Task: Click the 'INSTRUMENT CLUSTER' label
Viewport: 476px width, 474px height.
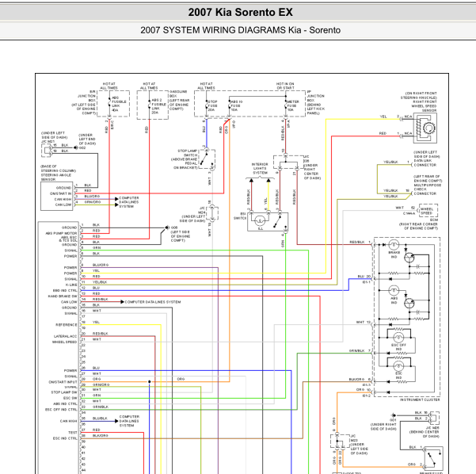Action: 420,399
